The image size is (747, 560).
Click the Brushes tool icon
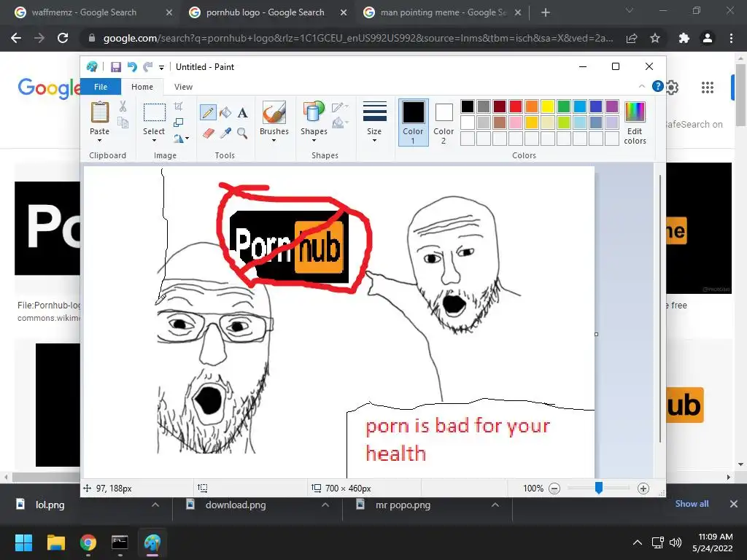(x=274, y=112)
